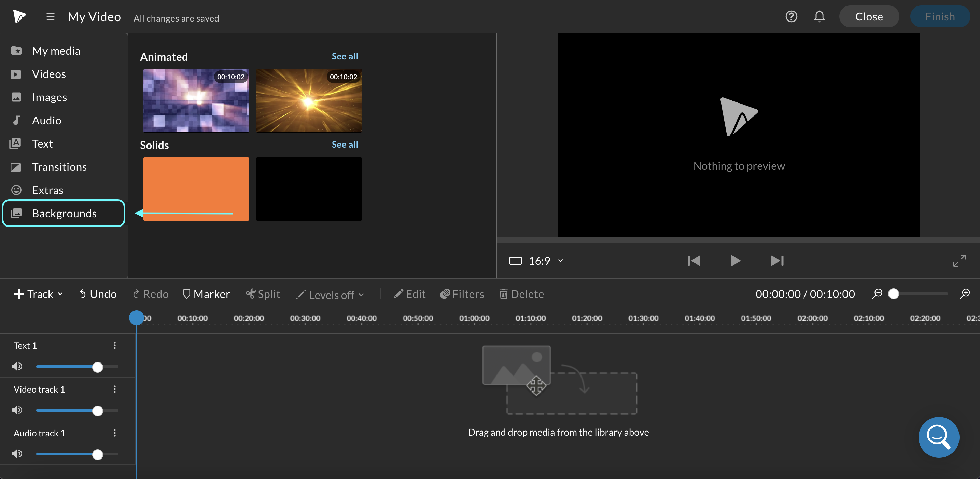Open the help question mark icon
980x479 pixels.
coord(791,16)
